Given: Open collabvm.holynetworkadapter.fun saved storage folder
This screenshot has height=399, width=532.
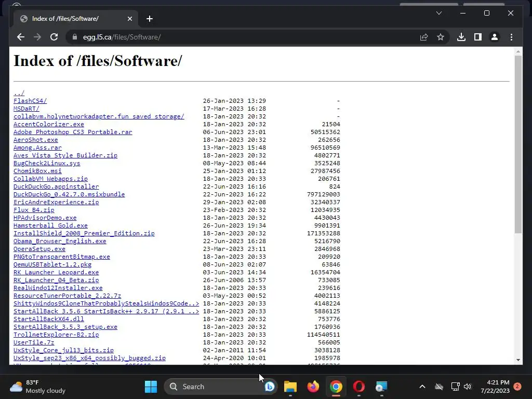Looking at the screenshot, I should (x=99, y=116).
